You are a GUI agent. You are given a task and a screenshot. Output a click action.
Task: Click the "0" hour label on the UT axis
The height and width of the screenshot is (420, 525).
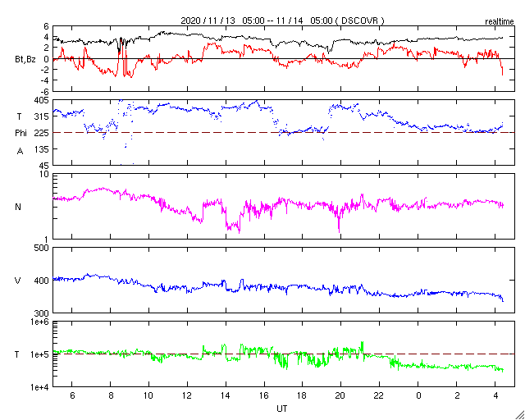pos(418,395)
